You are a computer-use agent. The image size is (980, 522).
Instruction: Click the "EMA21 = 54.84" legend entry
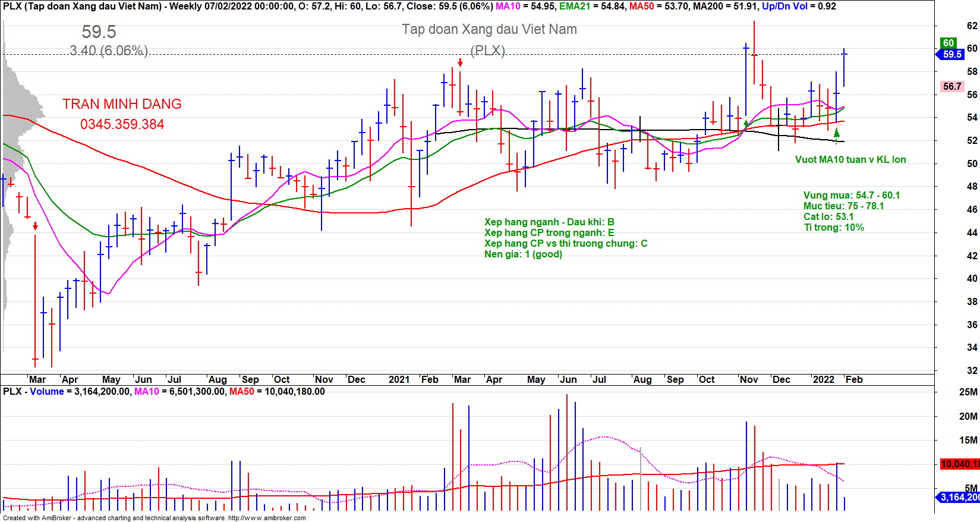tap(592, 7)
